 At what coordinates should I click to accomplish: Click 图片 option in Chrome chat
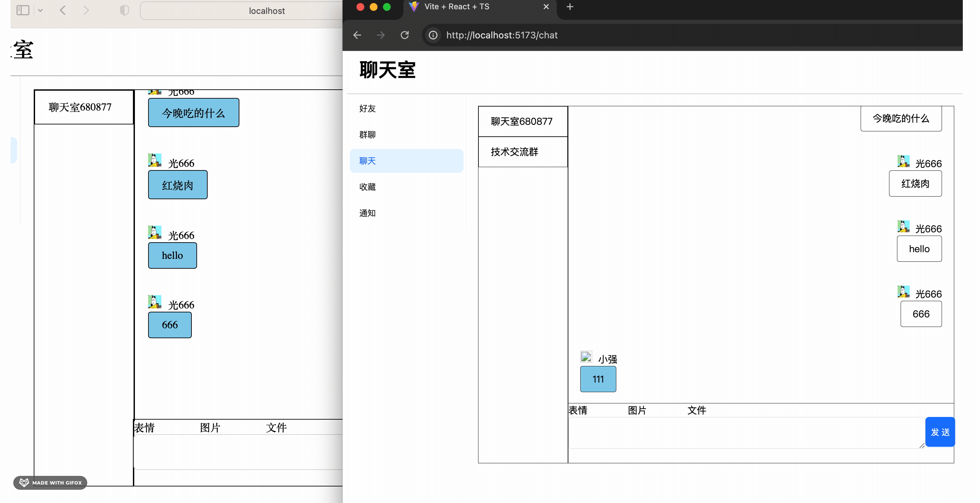[637, 410]
